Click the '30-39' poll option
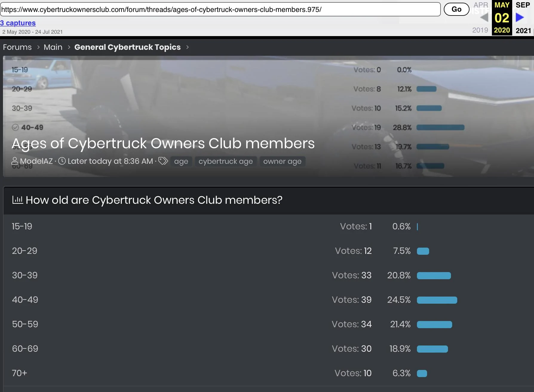The width and height of the screenshot is (534, 392). tap(25, 275)
